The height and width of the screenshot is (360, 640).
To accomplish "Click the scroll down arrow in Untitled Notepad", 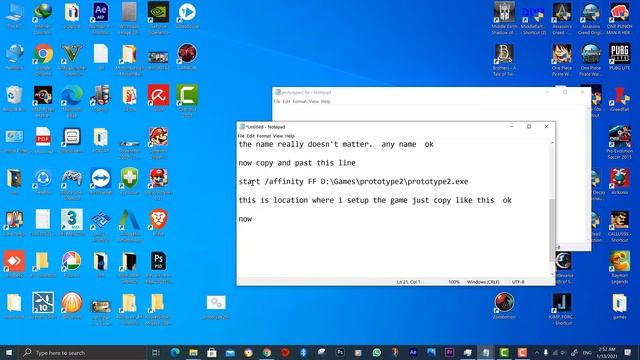I will (x=552, y=274).
